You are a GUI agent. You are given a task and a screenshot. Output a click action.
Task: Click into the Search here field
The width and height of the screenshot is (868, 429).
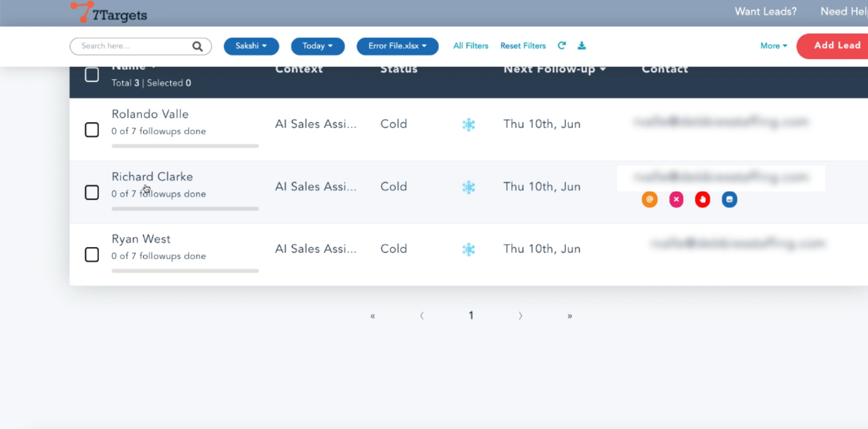tap(133, 46)
